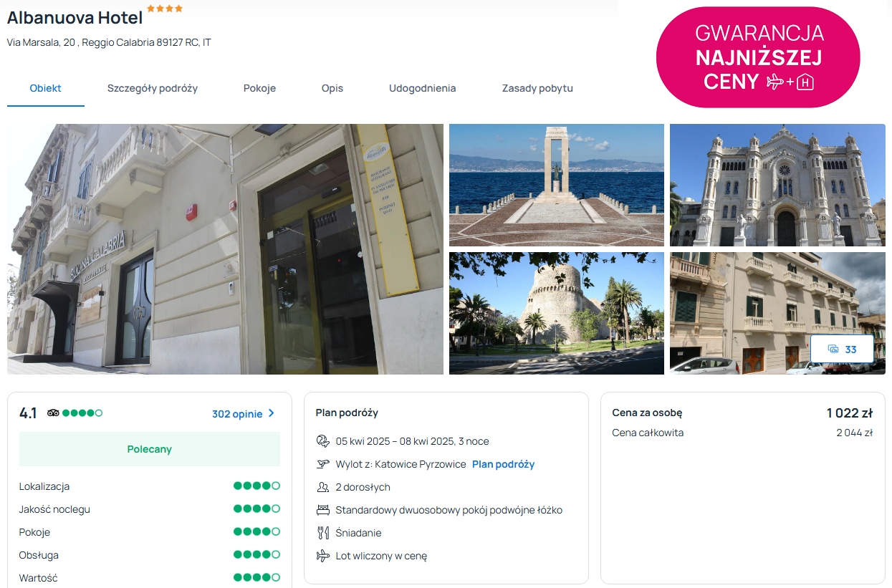892x588 pixels.
Task: Open the Szczegóły podróży tab
Action: (153, 89)
